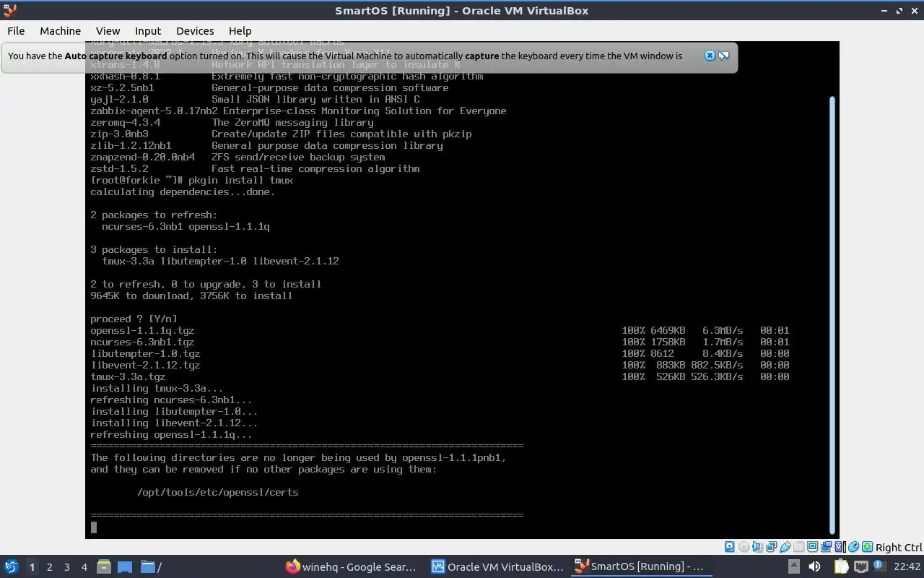Click the display settings indicator
Viewport: 924px width, 578px height.
(812, 547)
